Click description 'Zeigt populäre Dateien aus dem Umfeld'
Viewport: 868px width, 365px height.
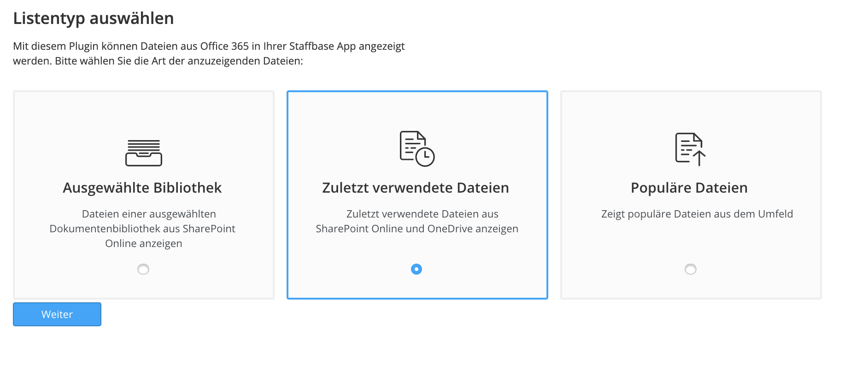point(697,214)
